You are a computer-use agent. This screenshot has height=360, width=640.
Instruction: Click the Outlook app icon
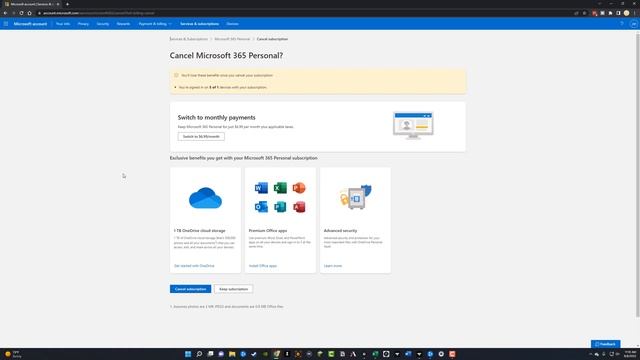pyautogui.click(x=261, y=207)
